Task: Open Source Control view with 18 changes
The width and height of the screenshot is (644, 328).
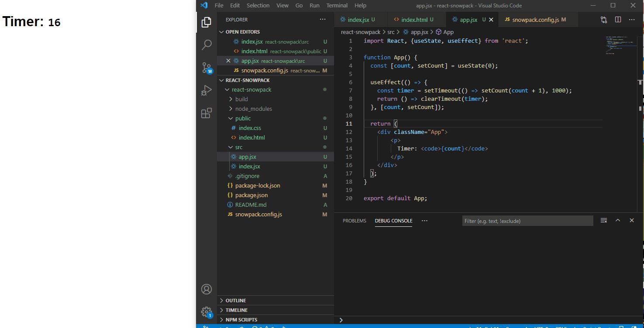Action: (x=207, y=68)
